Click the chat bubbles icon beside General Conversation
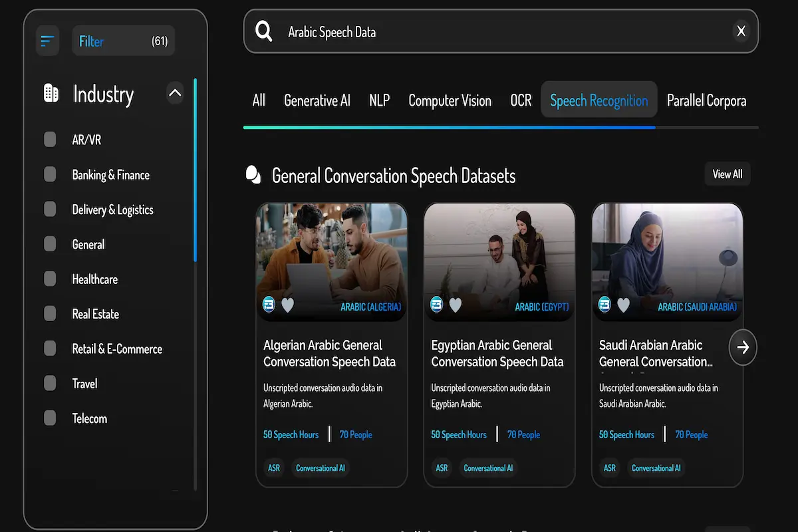The height and width of the screenshot is (532, 798). pos(253,174)
